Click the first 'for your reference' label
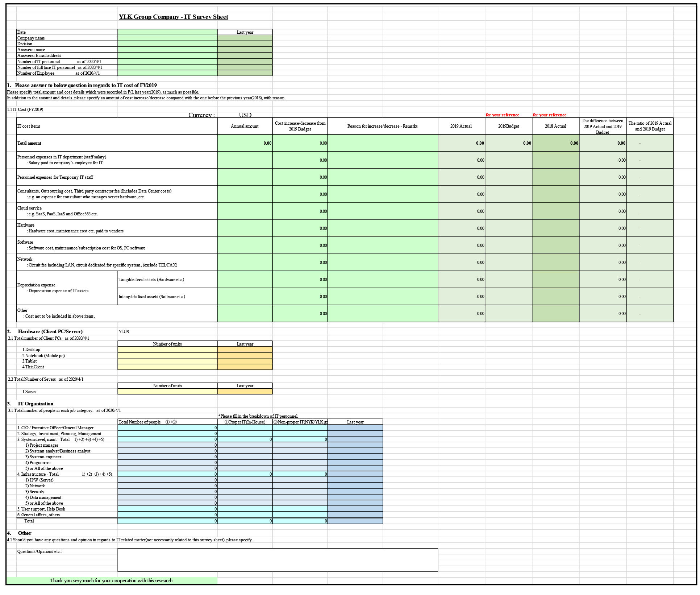The height and width of the screenshot is (595, 700). click(503, 115)
